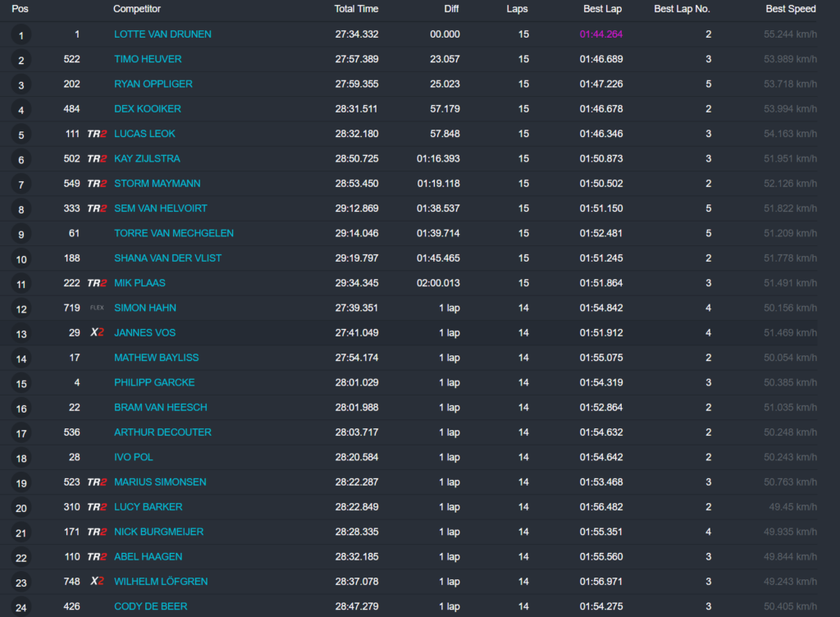
Task: Open Lotte van Drunen's competitor page
Action: 162,34
